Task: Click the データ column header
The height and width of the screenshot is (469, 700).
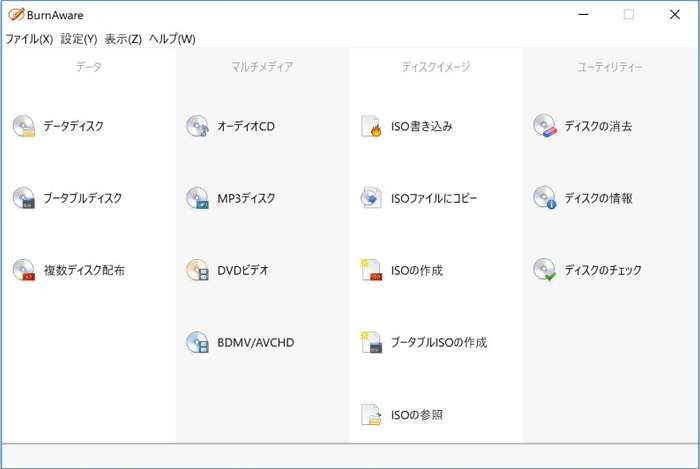Action: coord(88,67)
